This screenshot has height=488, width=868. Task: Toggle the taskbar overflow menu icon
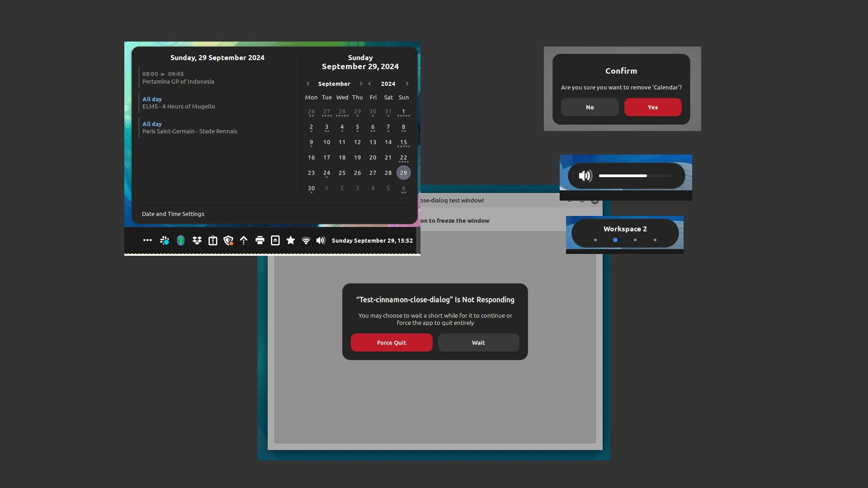click(x=147, y=240)
